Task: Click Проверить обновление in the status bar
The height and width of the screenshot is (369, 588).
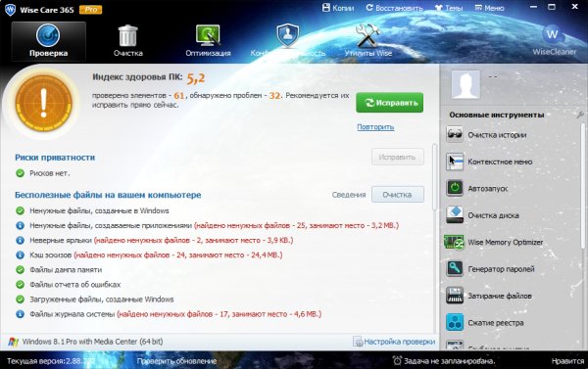Action: 176,361
